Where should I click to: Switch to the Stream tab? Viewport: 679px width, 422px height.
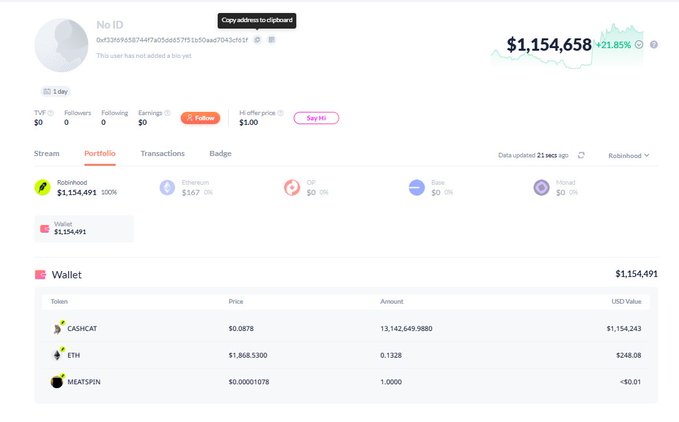click(x=47, y=153)
